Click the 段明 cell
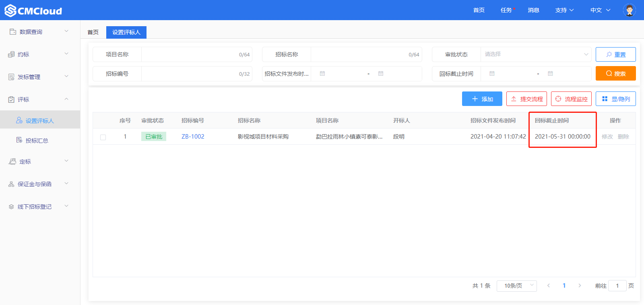Image resolution: width=644 pixels, height=305 pixels. (399, 137)
